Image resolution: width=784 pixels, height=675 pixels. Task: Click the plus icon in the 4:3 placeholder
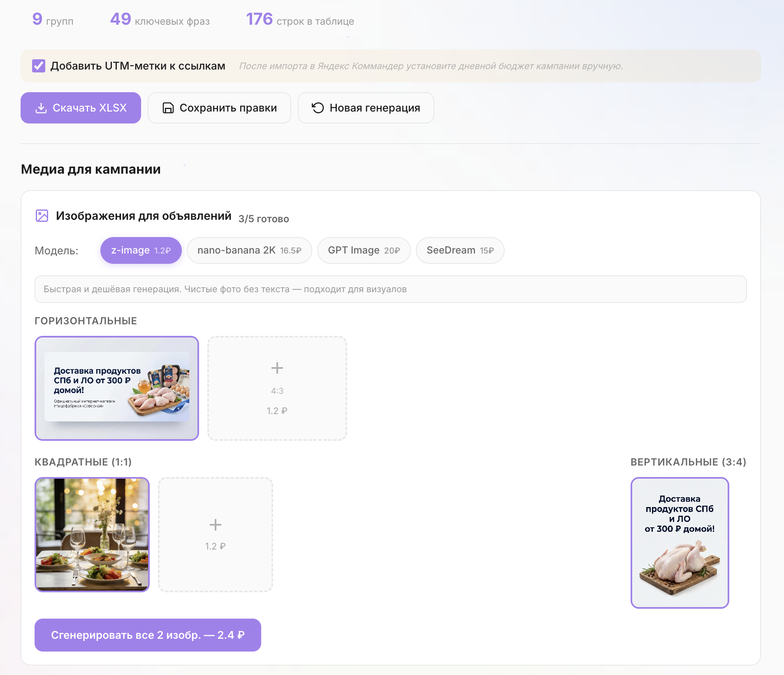coord(277,368)
